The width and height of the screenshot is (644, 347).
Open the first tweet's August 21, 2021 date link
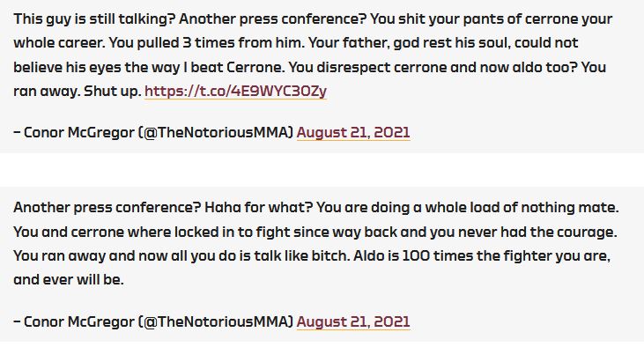coord(353,133)
